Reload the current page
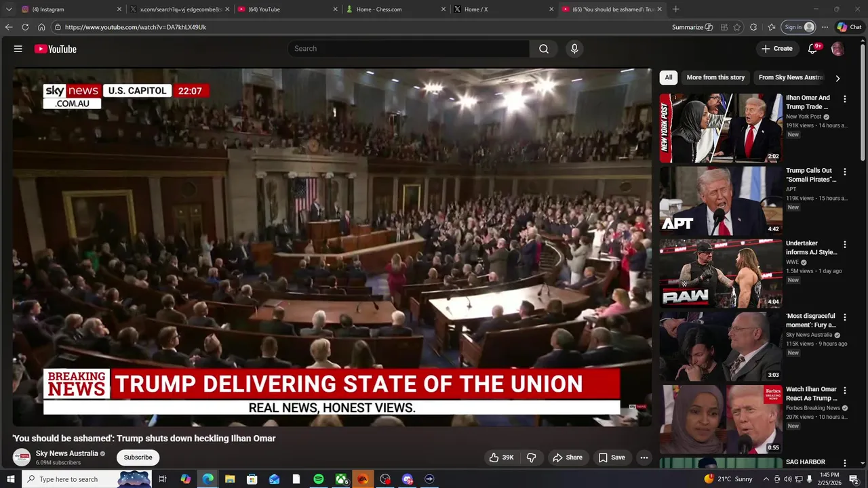This screenshot has width=868, height=488. pyautogui.click(x=25, y=27)
